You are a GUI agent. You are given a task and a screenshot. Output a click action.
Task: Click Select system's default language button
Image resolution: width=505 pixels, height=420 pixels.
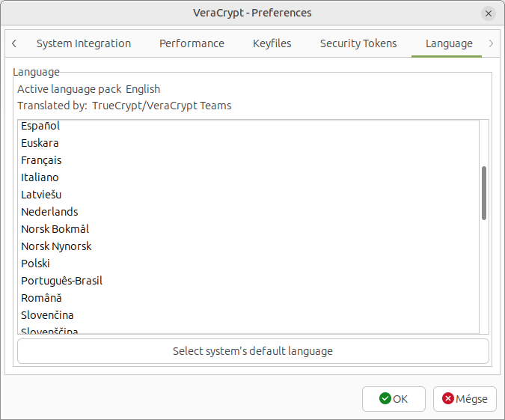pyautogui.click(x=253, y=351)
